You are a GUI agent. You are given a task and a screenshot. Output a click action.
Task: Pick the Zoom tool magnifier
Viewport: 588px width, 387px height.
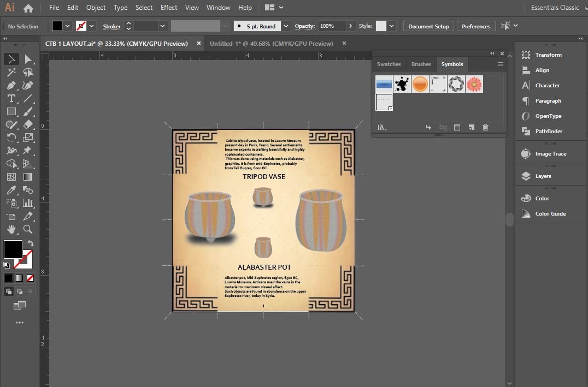28,229
